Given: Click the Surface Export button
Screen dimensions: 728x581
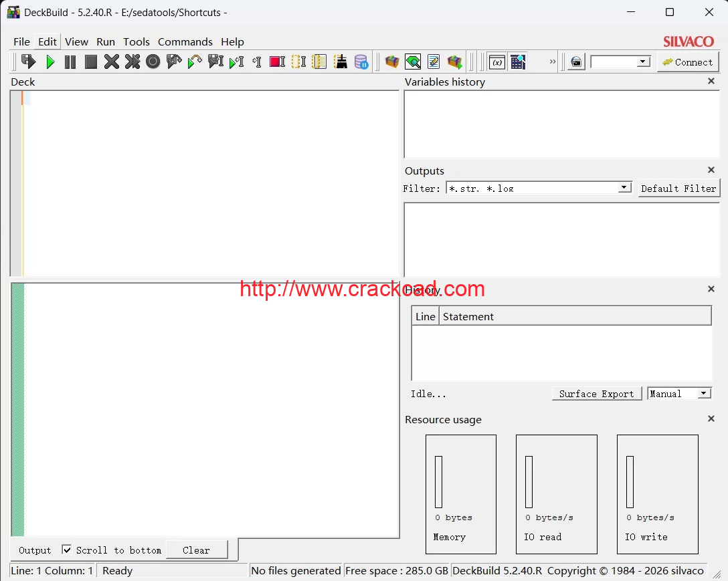Looking at the screenshot, I should click(x=597, y=394).
